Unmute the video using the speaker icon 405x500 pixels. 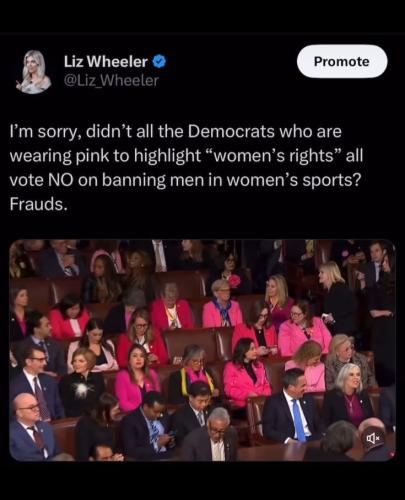[373, 437]
